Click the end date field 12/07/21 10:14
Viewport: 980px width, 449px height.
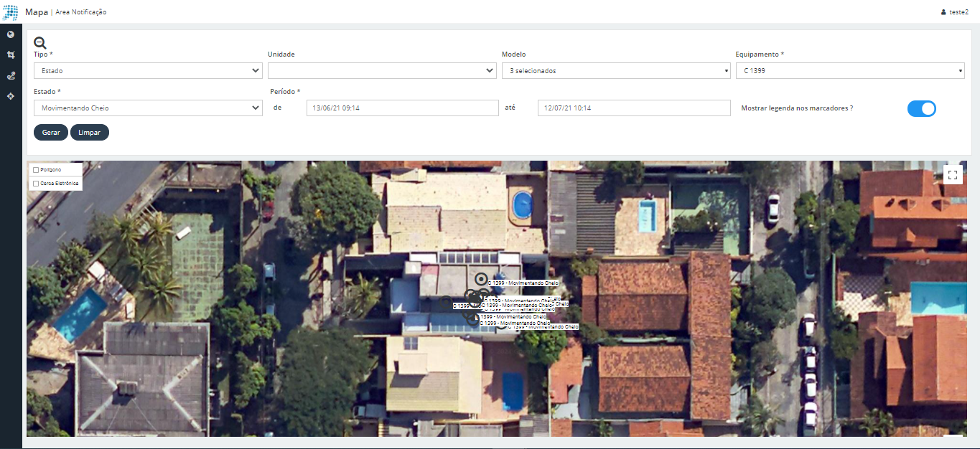634,108
